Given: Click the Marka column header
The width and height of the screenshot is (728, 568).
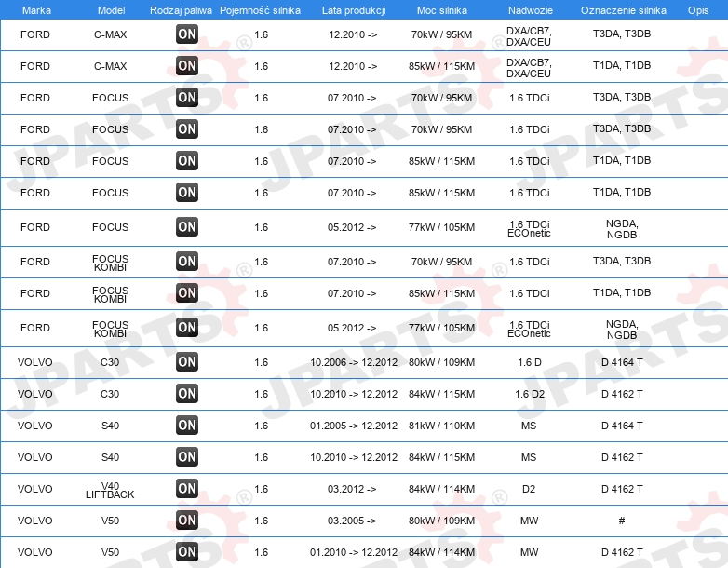Looking at the screenshot, I should tap(36, 10).
